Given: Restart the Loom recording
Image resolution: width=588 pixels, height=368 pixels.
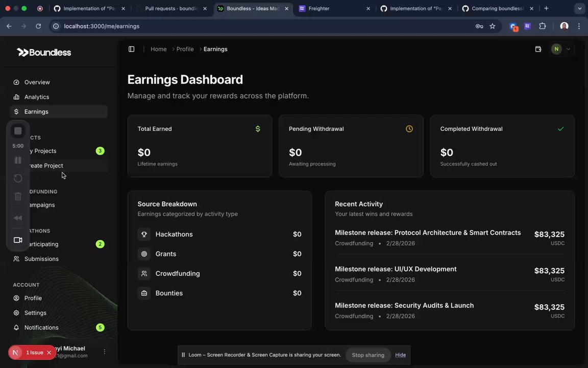Looking at the screenshot, I should 18,178.
